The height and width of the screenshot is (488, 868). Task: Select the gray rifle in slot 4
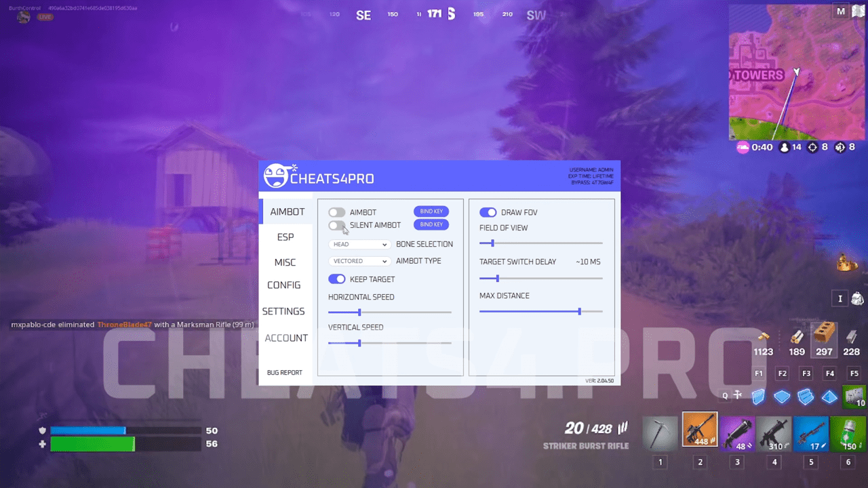click(774, 433)
